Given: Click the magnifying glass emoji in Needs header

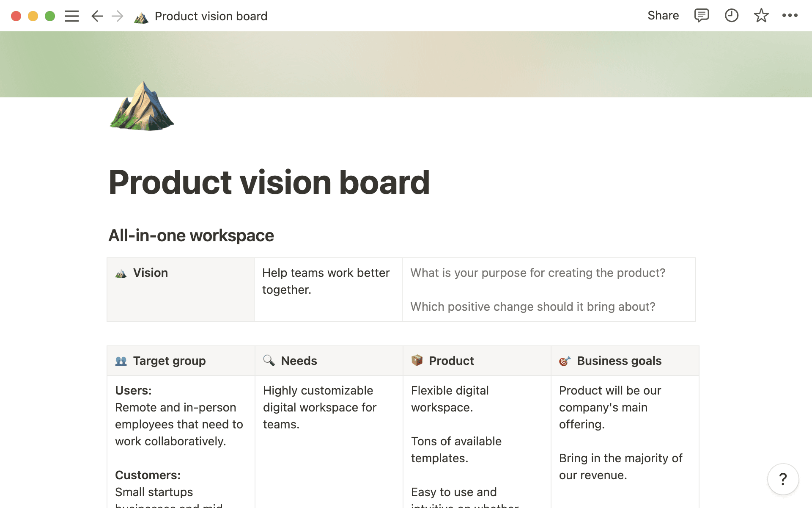Looking at the screenshot, I should 269,361.
